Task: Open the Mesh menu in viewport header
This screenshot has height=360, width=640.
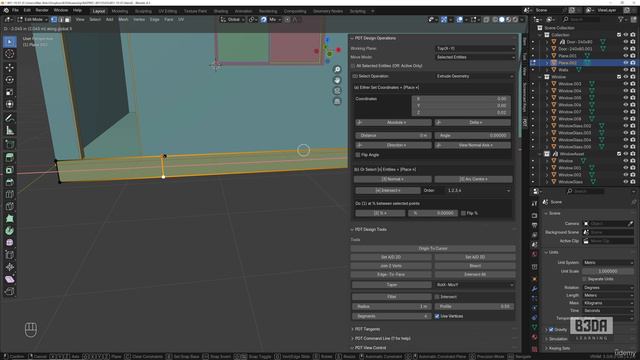Action: pyautogui.click(x=123, y=19)
